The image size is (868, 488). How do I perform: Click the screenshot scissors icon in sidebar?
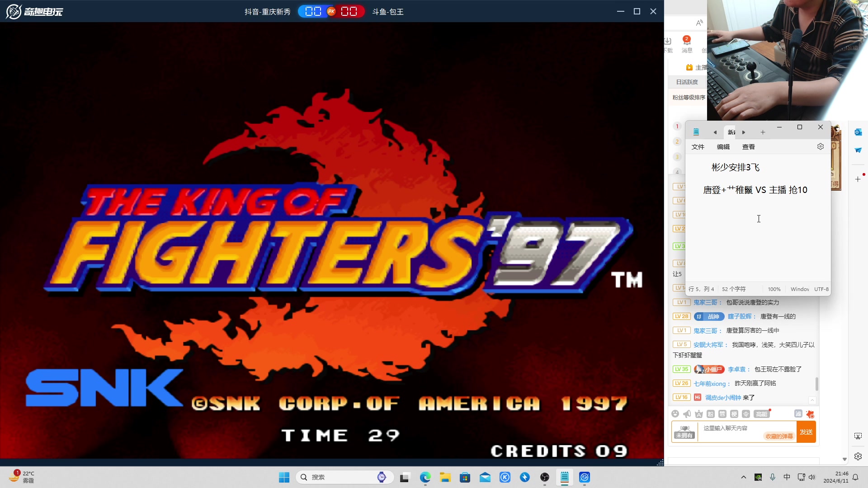click(x=858, y=436)
